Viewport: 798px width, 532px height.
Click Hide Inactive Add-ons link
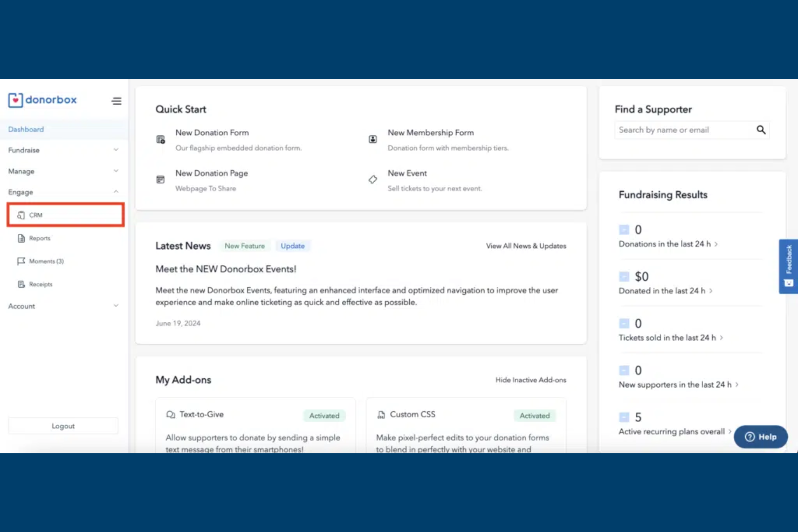pyautogui.click(x=531, y=380)
